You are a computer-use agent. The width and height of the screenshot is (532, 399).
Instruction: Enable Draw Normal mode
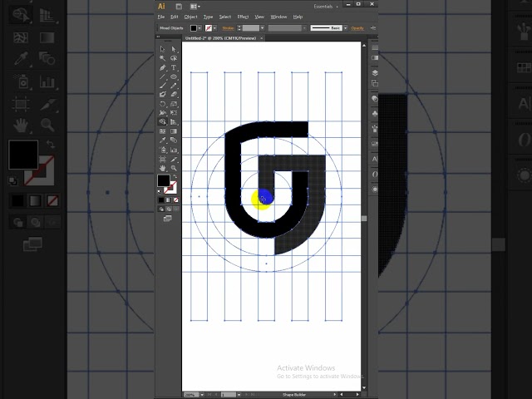161,209
